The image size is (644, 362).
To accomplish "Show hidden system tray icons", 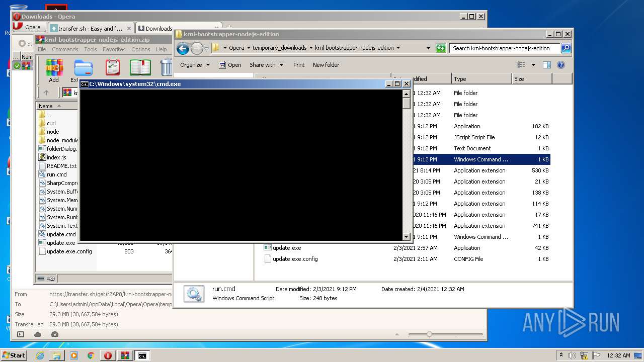I will tap(561, 355).
